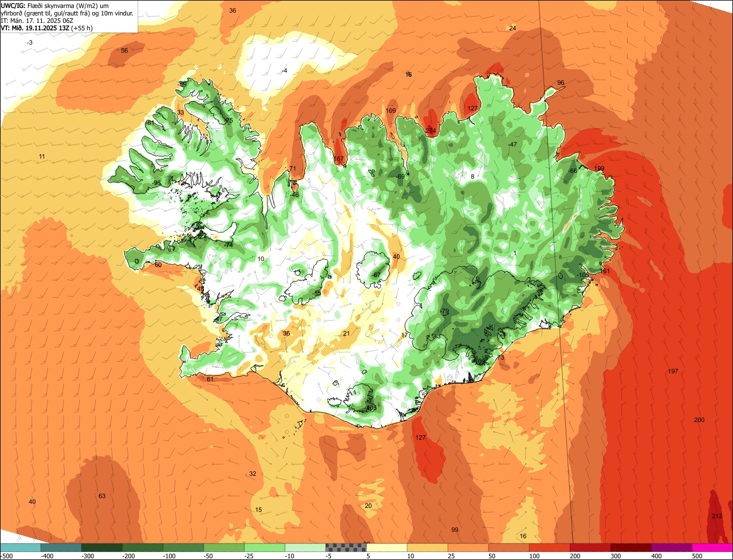733x560 pixels.
Task: Click the 8 value on the map
Action: point(472,176)
